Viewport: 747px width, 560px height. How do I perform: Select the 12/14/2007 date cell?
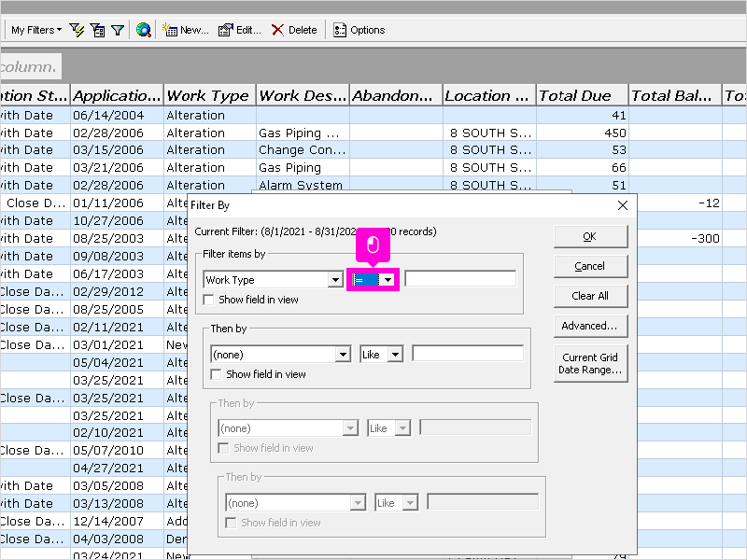coord(117,521)
